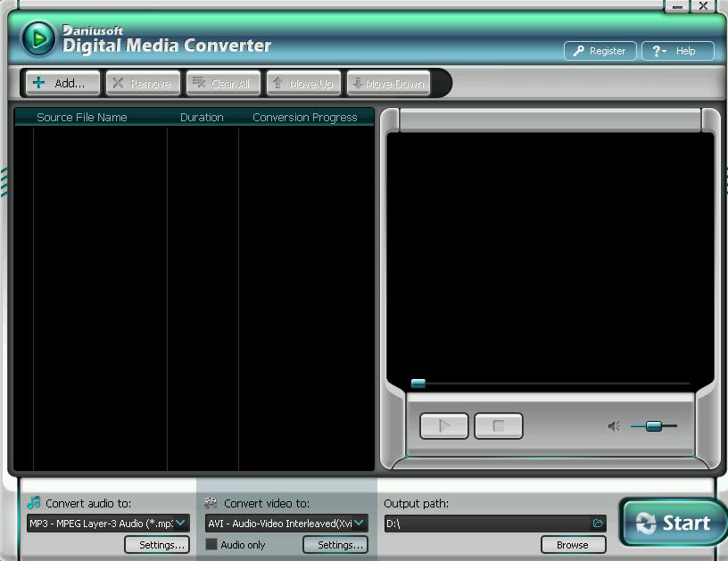Click the Duration column header
Screen dimensions: 728x561
[202, 118]
